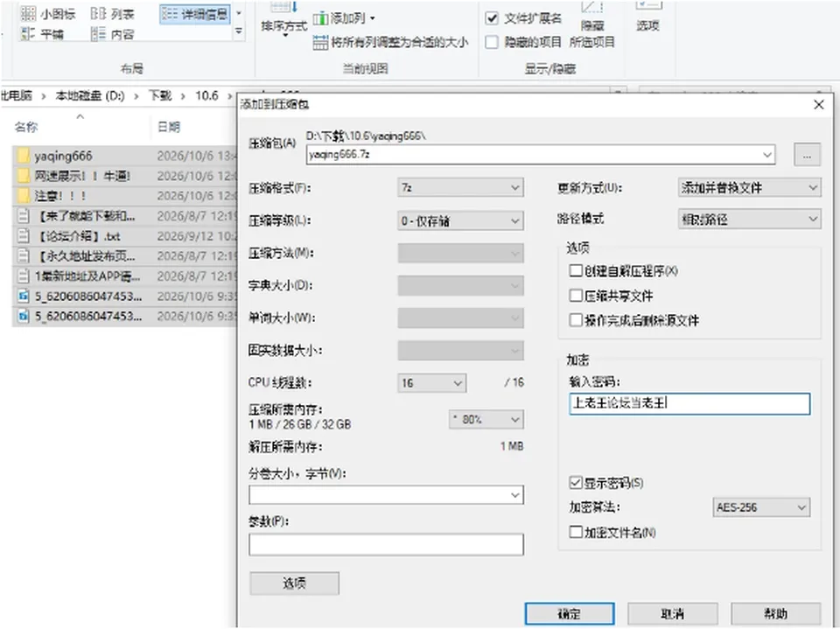Toggle the File name extensions checkbox
Image resolution: width=840 pixels, height=629 pixels.
[x=491, y=18]
